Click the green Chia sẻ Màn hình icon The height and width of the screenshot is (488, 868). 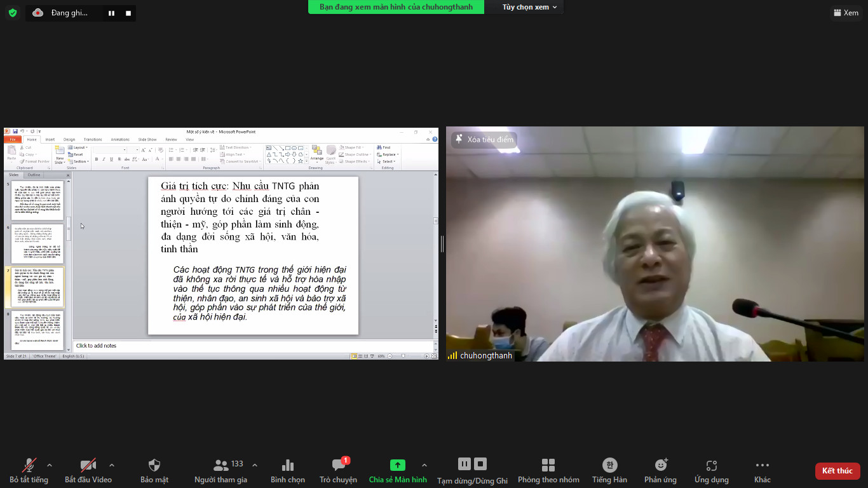[x=397, y=465]
